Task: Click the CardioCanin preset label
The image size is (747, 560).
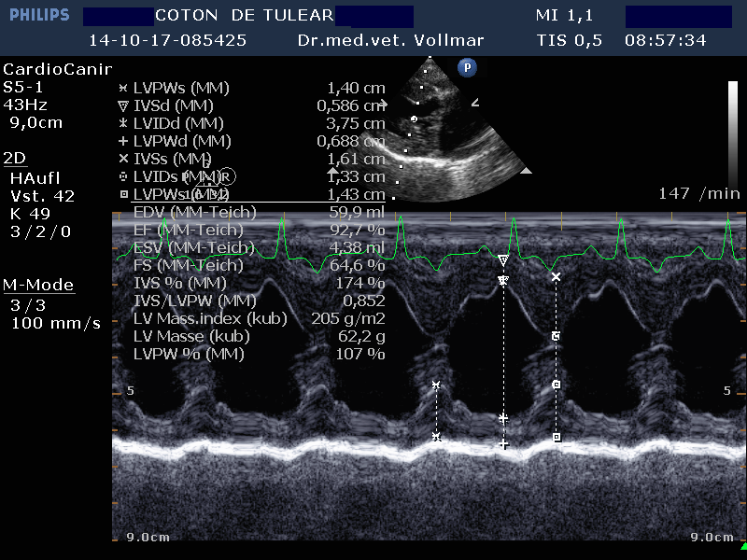Action: pyautogui.click(x=57, y=70)
